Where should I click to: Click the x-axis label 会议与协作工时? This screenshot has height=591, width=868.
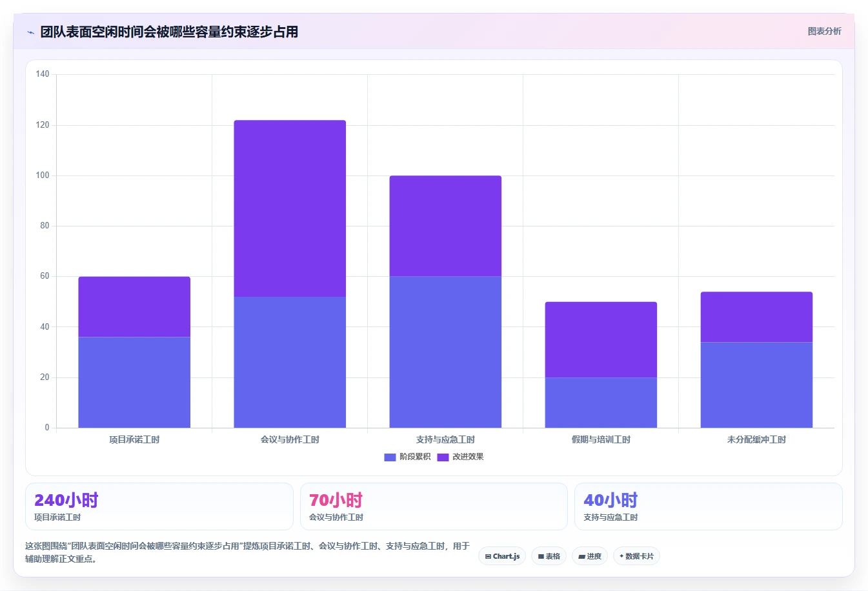(x=290, y=440)
